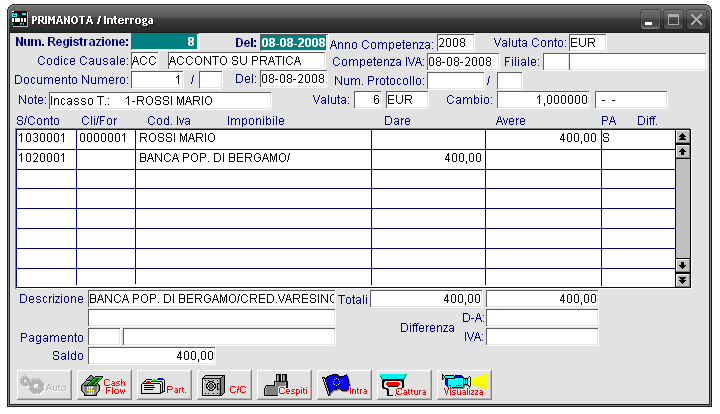This screenshot has height=414, width=720.
Task: Click the Cambio exchange rate field
Action: tap(544, 100)
